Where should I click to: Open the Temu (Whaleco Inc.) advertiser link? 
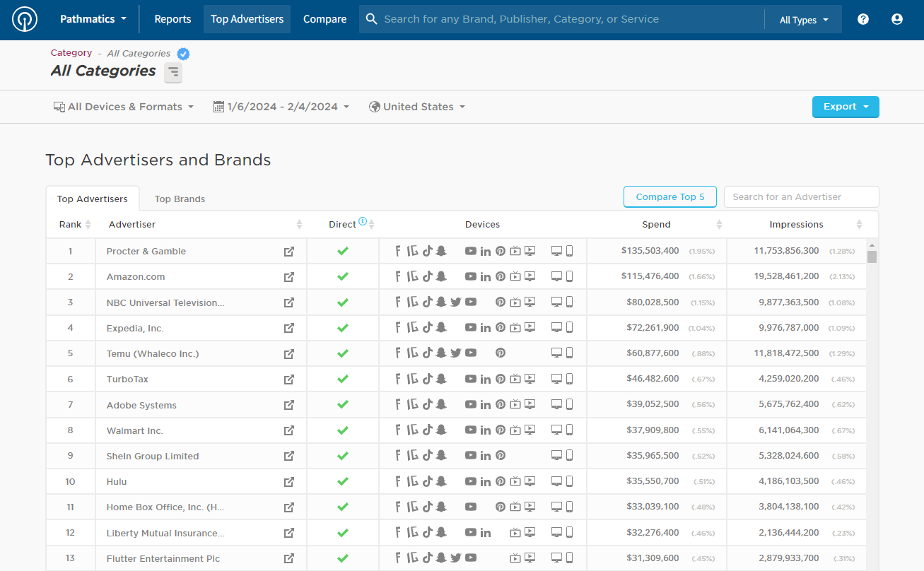tap(153, 353)
